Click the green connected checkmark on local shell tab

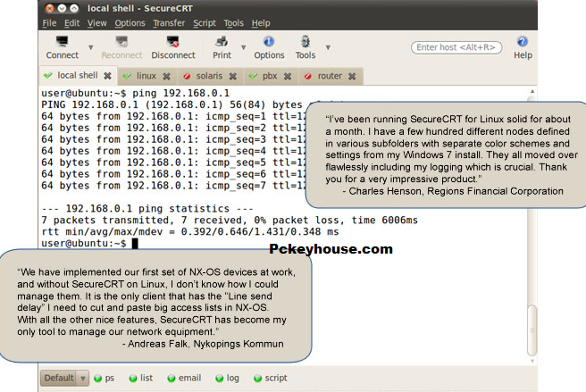coord(48,76)
